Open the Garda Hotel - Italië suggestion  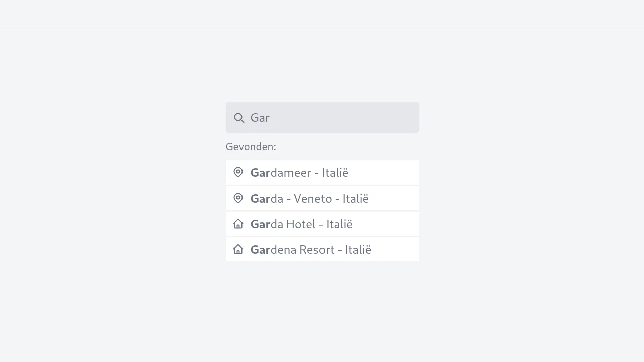click(322, 224)
